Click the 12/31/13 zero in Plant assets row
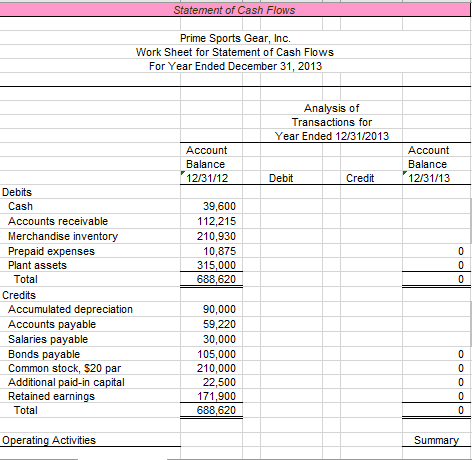The height and width of the screenshot is (460, 472). 436,265
